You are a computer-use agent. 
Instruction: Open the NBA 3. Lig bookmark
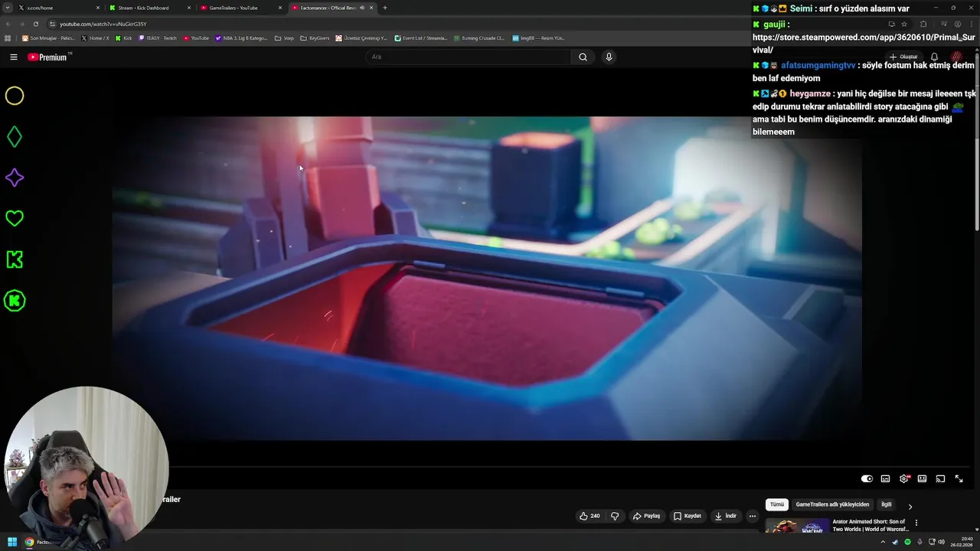tap(241, 37)
